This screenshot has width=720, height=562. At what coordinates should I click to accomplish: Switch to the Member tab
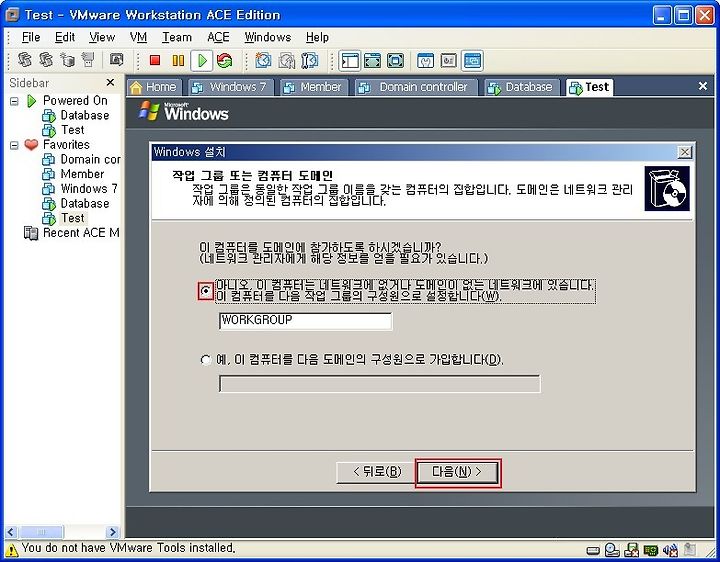312,87
